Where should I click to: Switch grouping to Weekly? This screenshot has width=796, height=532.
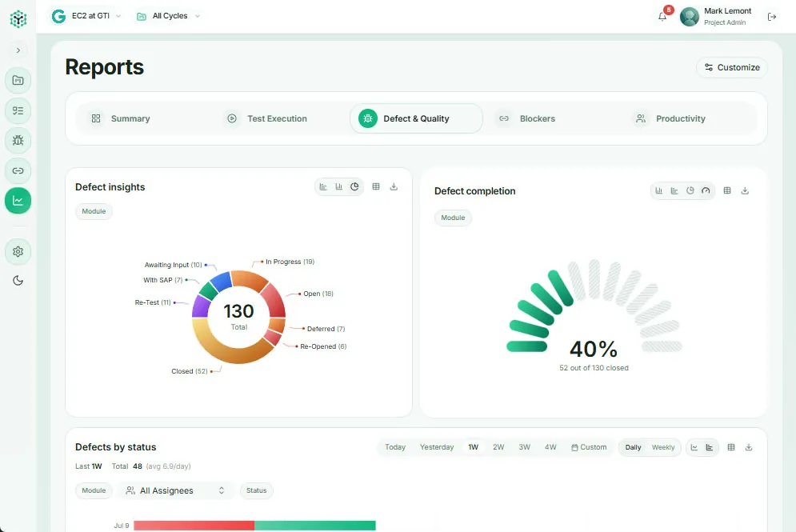pyautogui.click(x=663, y=447)
